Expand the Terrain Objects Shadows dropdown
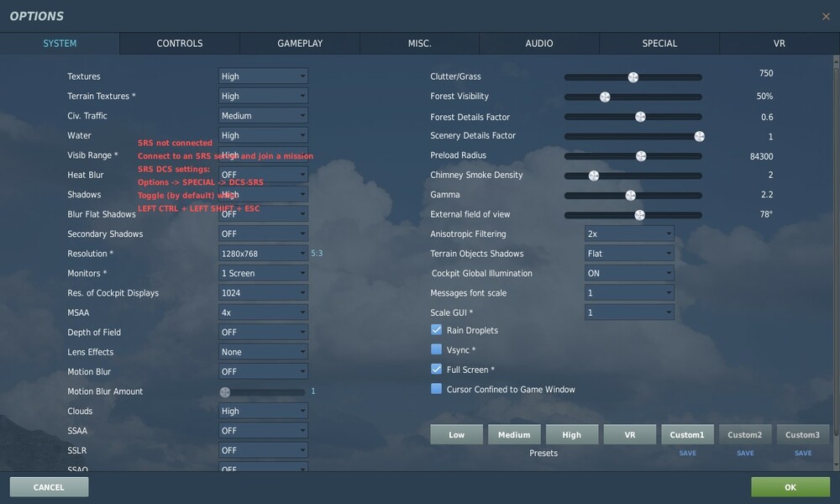Viewport: 840px width, 504px height. (x=629, y=254)
